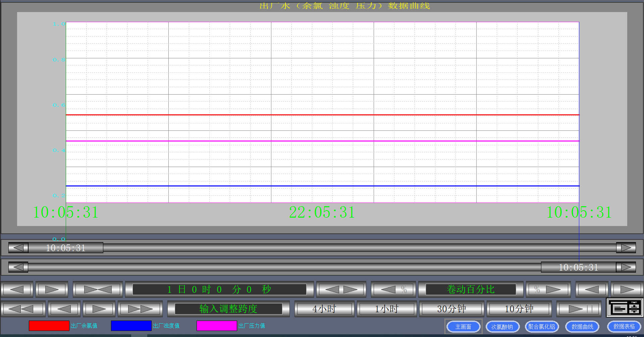Image resolution: width=644 pixels, height=337 pixels.
Task: Click the magenta 出厂压力值 color swatch
Action: pos(217,326)
